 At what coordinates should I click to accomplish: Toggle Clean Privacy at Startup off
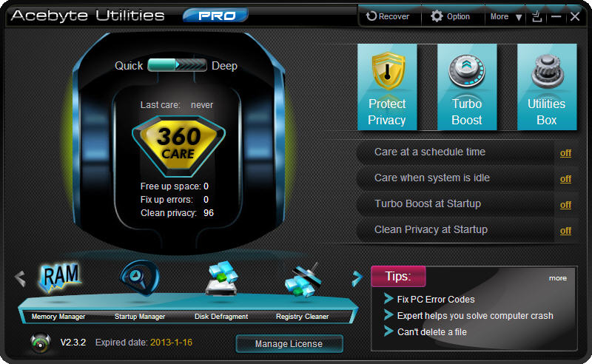point(565,230)
